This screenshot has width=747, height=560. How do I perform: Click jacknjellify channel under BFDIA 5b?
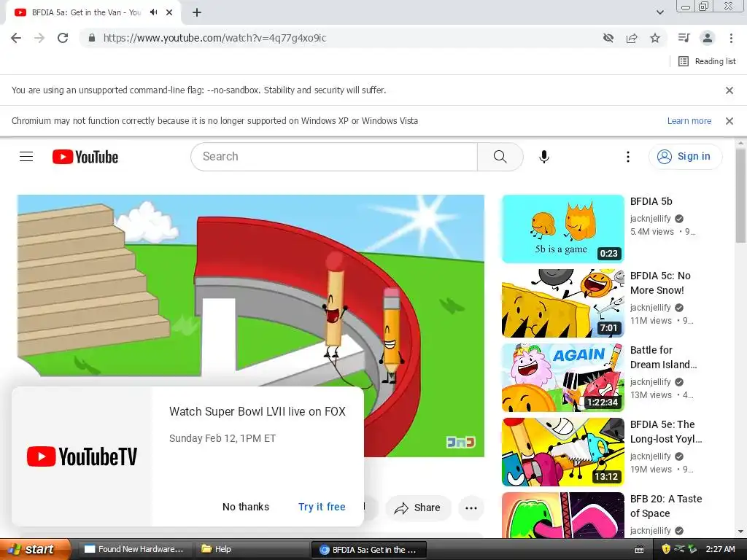650,219
